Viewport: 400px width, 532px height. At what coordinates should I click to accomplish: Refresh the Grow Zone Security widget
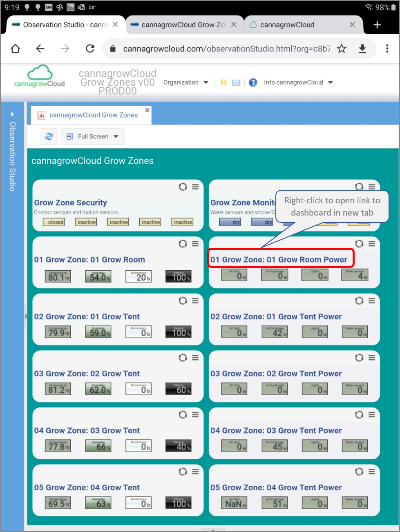coord(183,187)
